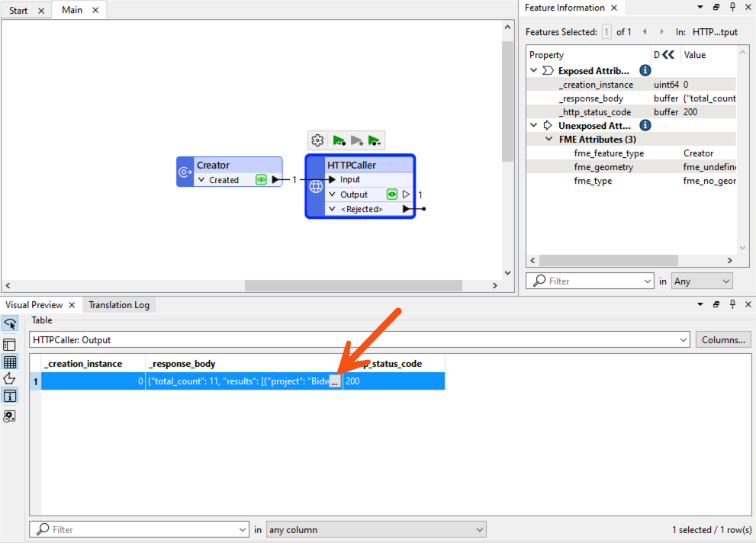Open HTTPCaller parameters via the gear icon
This screenshot has width=756, height=543.
pyautogui.click(x=318, y=140)
